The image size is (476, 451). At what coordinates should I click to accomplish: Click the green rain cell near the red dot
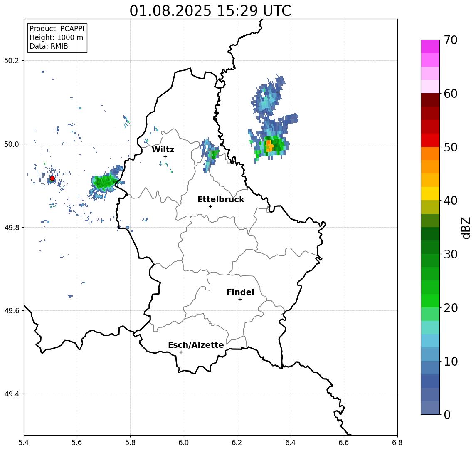pos(104,182)
